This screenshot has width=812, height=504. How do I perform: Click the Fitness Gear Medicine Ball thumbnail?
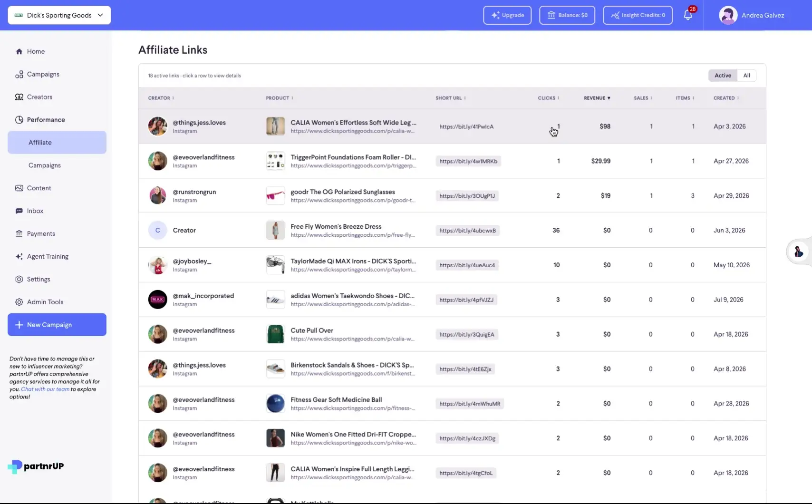click(275, 404)
